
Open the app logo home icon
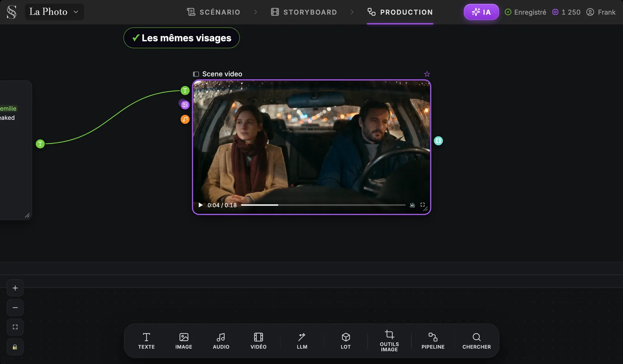(x=12, y=12)
